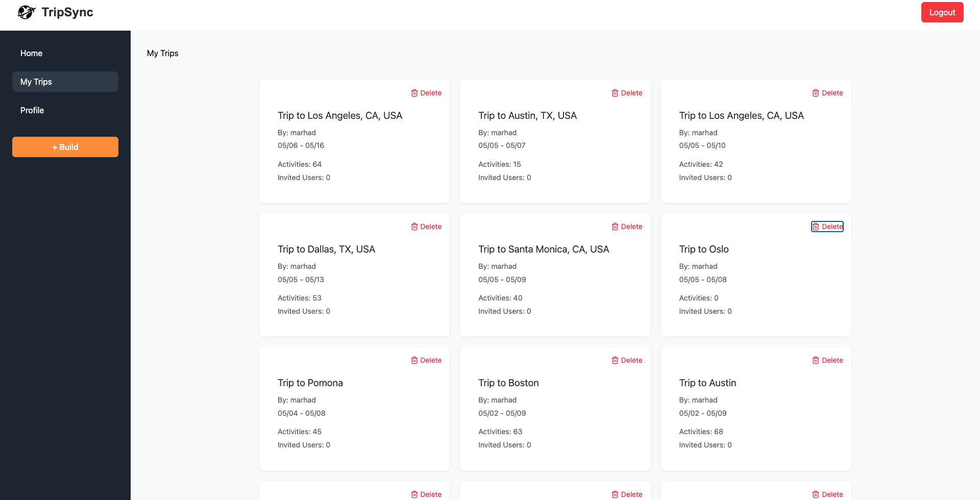Click trash icon on Oslo trip card
This screenshot has width=980, height=500.
coord(816,227)
